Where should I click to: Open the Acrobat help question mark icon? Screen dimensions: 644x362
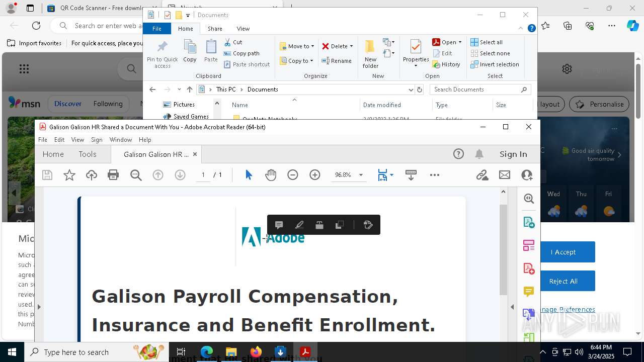click(x=458, y=154)
